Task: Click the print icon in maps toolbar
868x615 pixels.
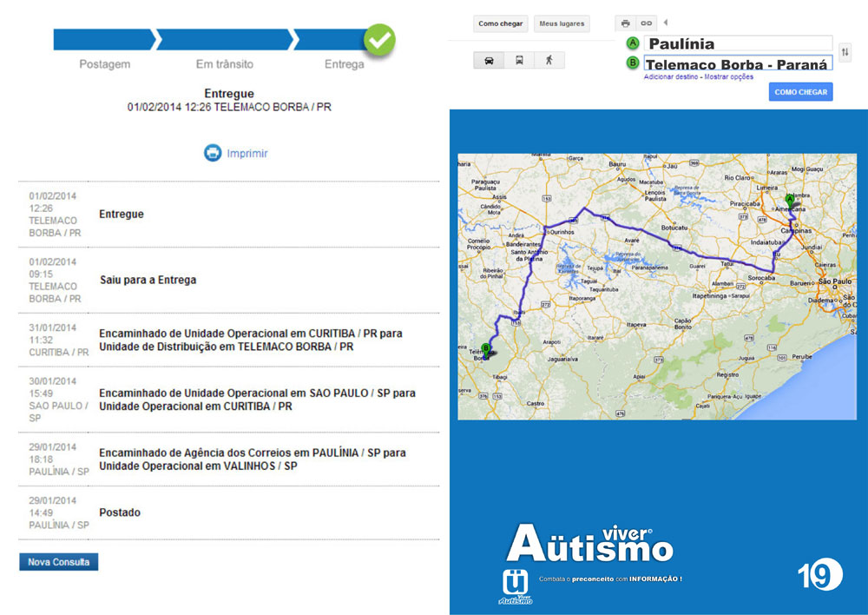Action: 625,23
